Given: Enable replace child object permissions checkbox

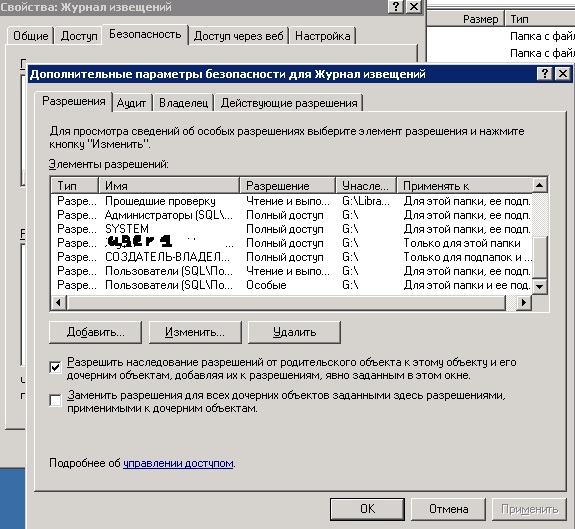Looking at the screenshot, I should [55, 400].
